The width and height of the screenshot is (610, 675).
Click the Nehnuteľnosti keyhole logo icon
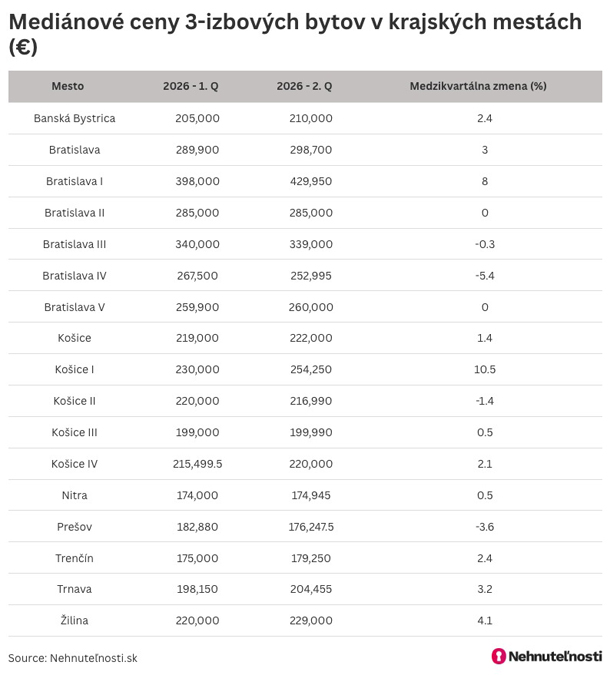tap(499, 656)
